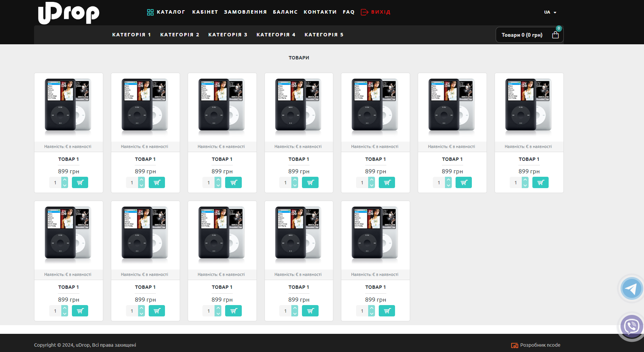Viewport: 644px width, 352px height.
Task: Open the Категорія 1 menu
Action: (131, 35)
